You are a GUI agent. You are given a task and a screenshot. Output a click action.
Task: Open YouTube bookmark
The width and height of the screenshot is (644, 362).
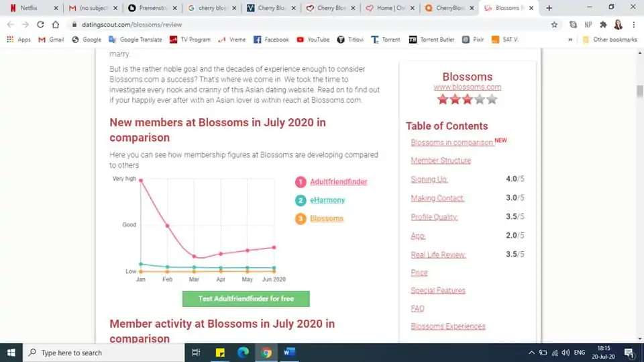[313, 40]
